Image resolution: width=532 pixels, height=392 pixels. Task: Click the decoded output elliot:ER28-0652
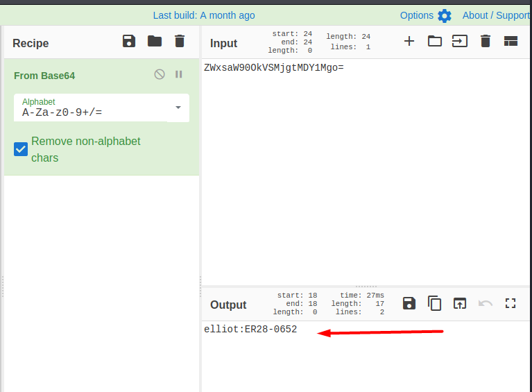coord(250,330)
